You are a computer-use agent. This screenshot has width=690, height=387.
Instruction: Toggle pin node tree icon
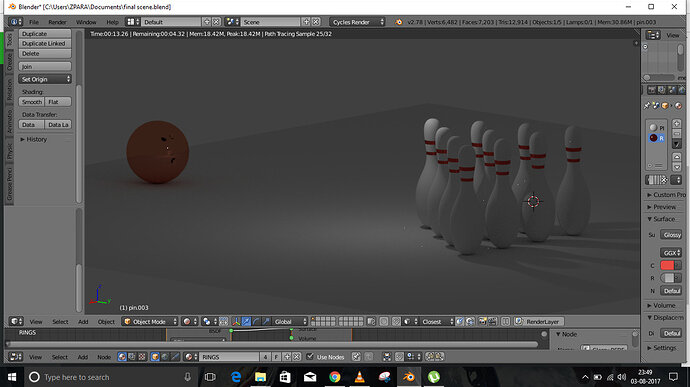tap(356, 357)
